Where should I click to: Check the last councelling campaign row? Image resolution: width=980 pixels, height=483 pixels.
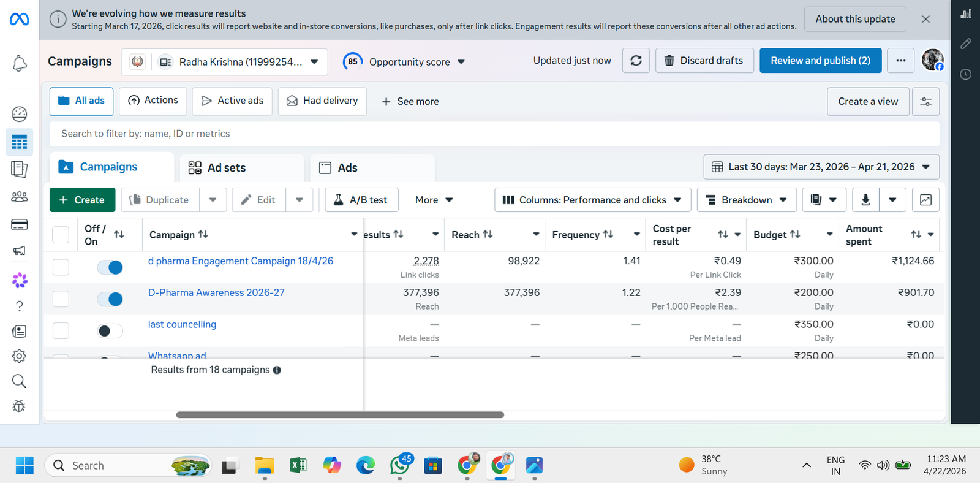click(61, 331)
